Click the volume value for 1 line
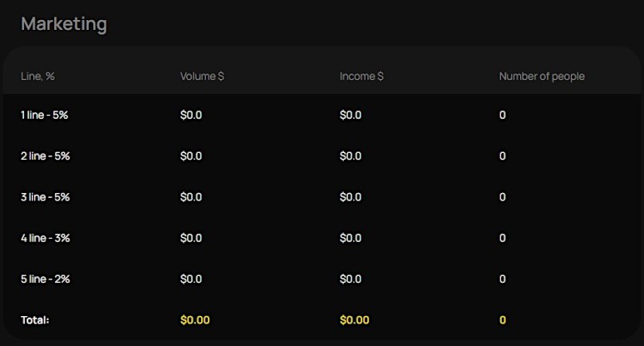 (191, 115)
